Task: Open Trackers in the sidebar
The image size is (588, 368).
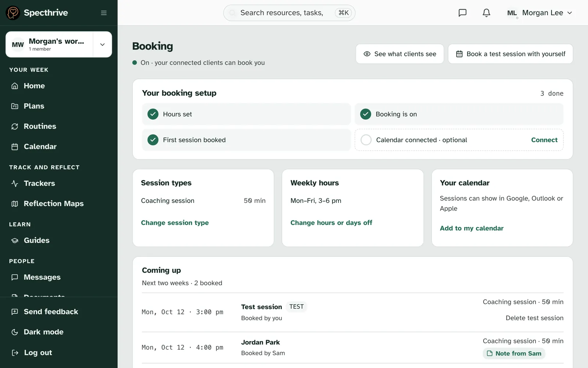Action: coord(59,184)
